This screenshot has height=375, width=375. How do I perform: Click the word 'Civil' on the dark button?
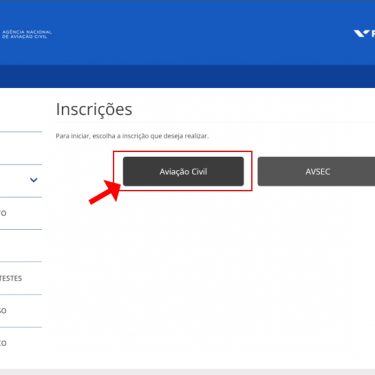[199, 172]
